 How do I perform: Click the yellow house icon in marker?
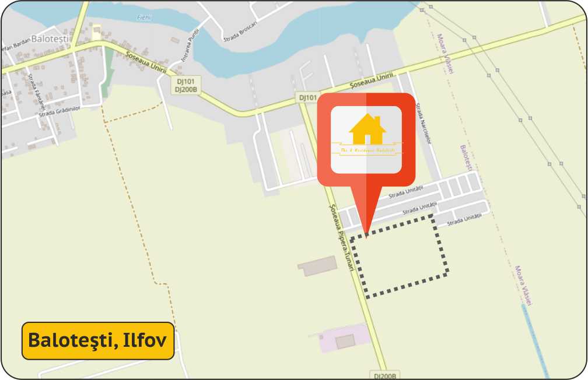(367, 129)
